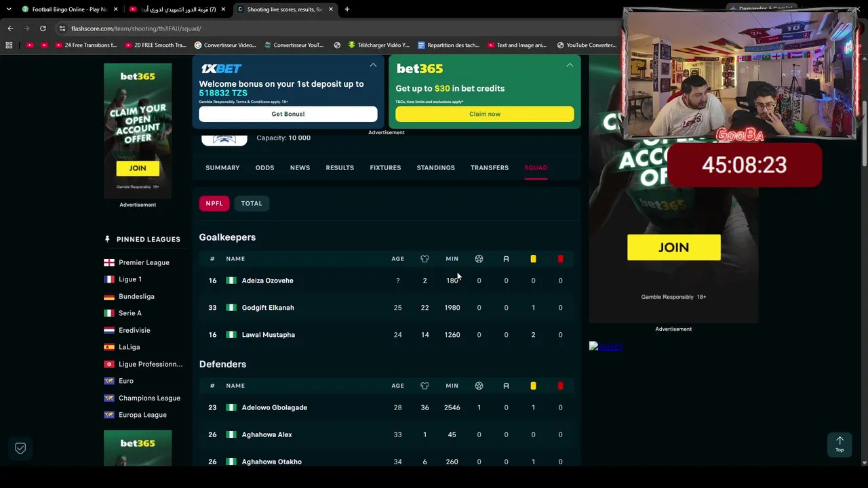
Task: Open player Godgift Elkanah
Action: coord(268,308)
